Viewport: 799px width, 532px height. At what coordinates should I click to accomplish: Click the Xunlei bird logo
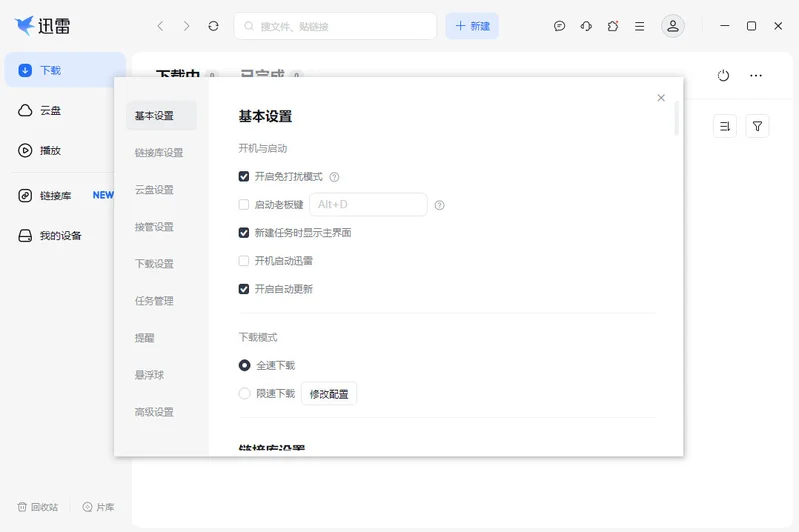click(x=24, y=25)
